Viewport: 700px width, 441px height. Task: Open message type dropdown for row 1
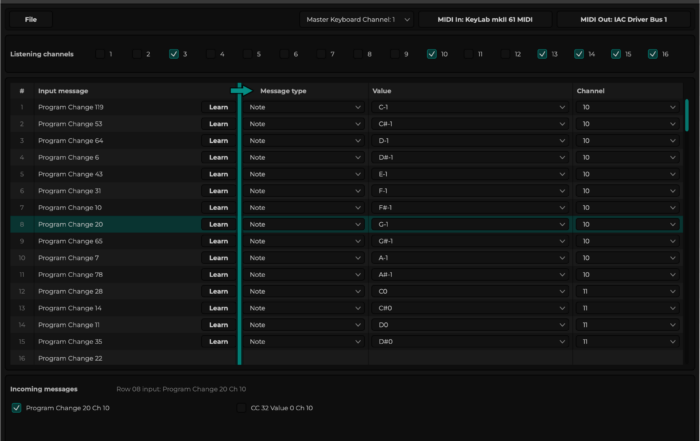pyautogui.click(x=304, y=107)
